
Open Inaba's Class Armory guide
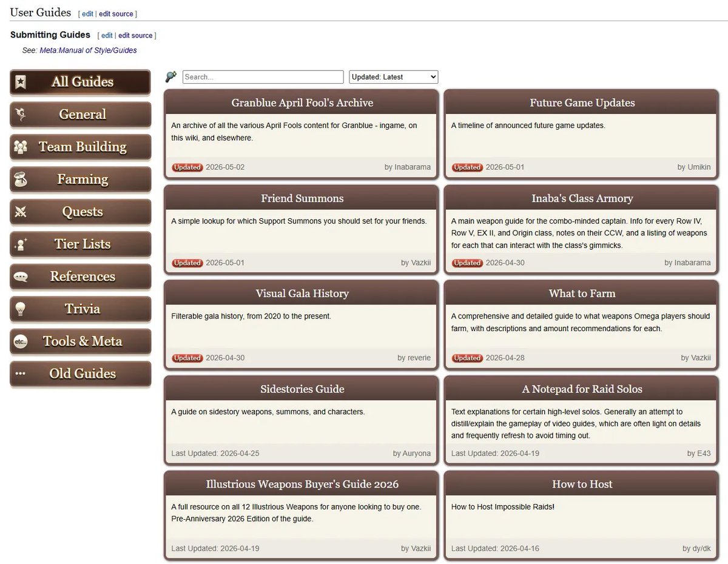582,198
